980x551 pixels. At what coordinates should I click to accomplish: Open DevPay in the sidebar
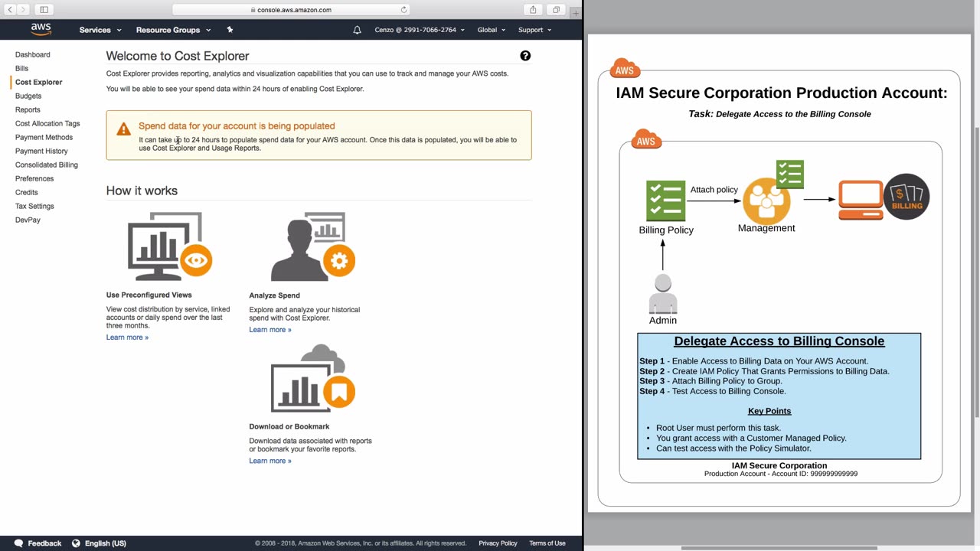click(x=28, y=220)
